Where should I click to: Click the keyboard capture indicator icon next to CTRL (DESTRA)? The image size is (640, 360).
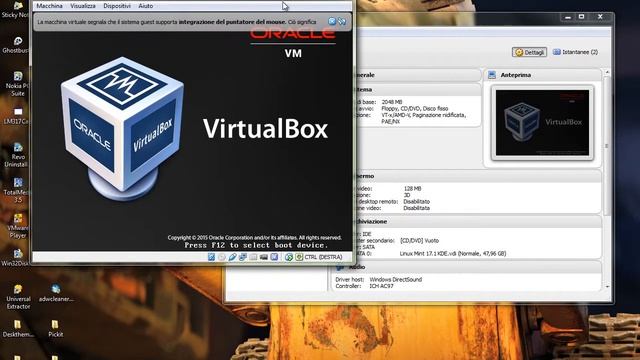pyautogui.click(x=299, y=257)
